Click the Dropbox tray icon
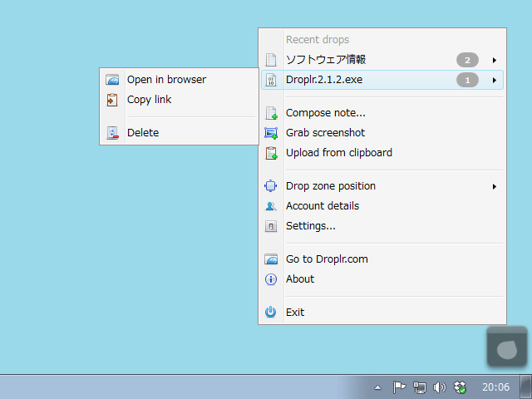 [x=460, y=387]
